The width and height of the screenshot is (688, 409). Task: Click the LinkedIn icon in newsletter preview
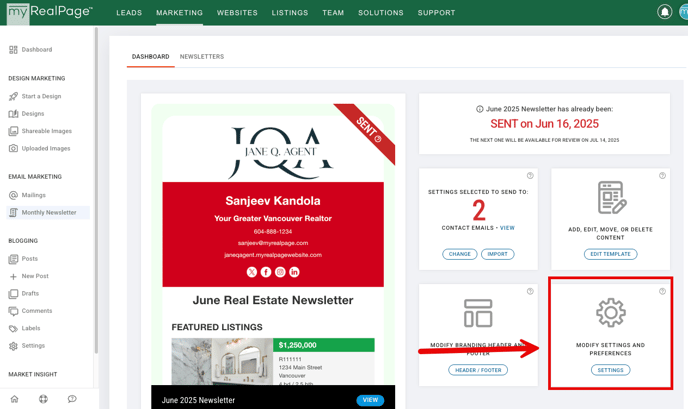coord(294,272)
